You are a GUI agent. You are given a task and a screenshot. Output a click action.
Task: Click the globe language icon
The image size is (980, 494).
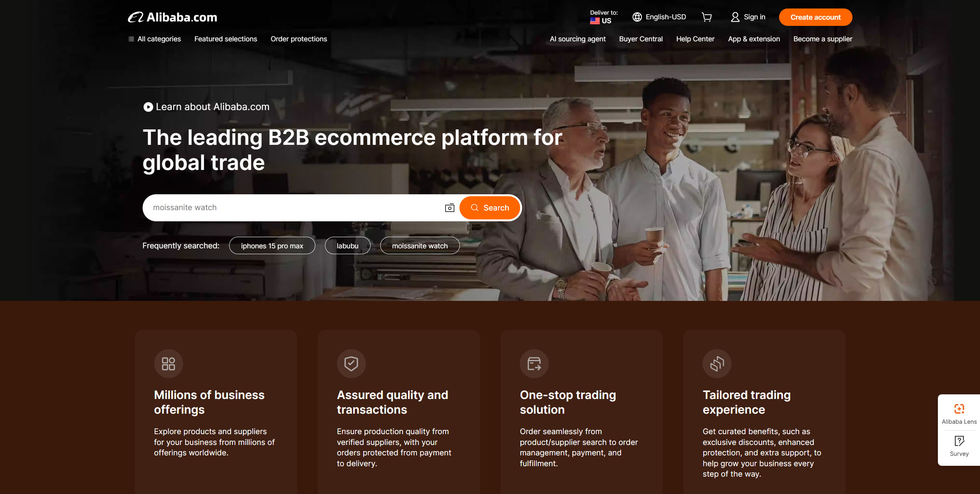pos(637,17)
